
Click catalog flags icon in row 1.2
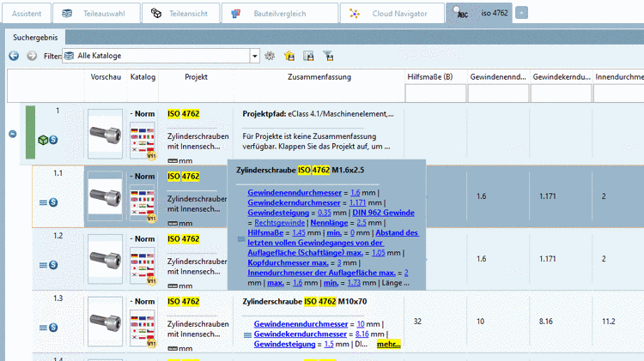point(143,266)
